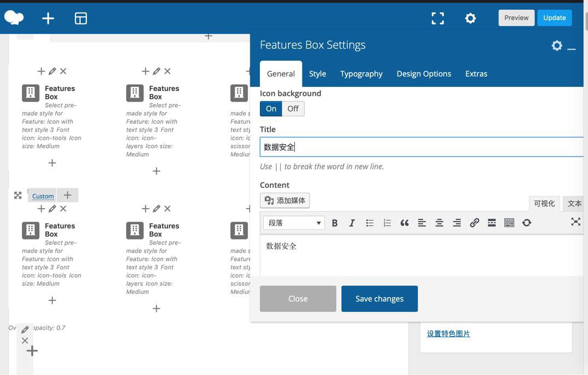Click the refresh arrows editor icon

[x=526, y=223]
